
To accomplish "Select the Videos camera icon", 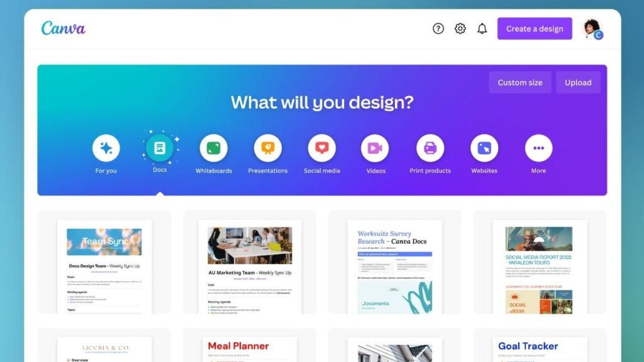I will coord(375,148).
